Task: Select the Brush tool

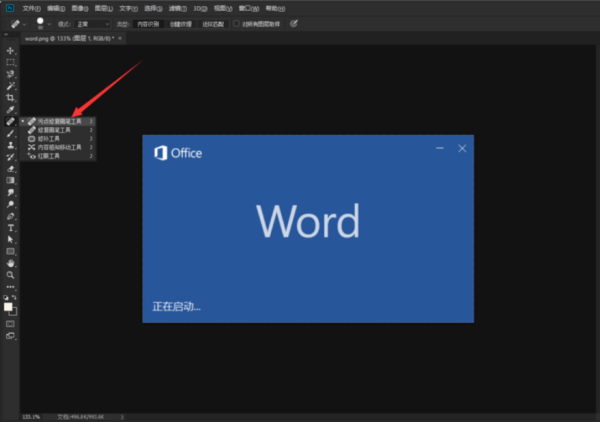Action: pos(10,133)
